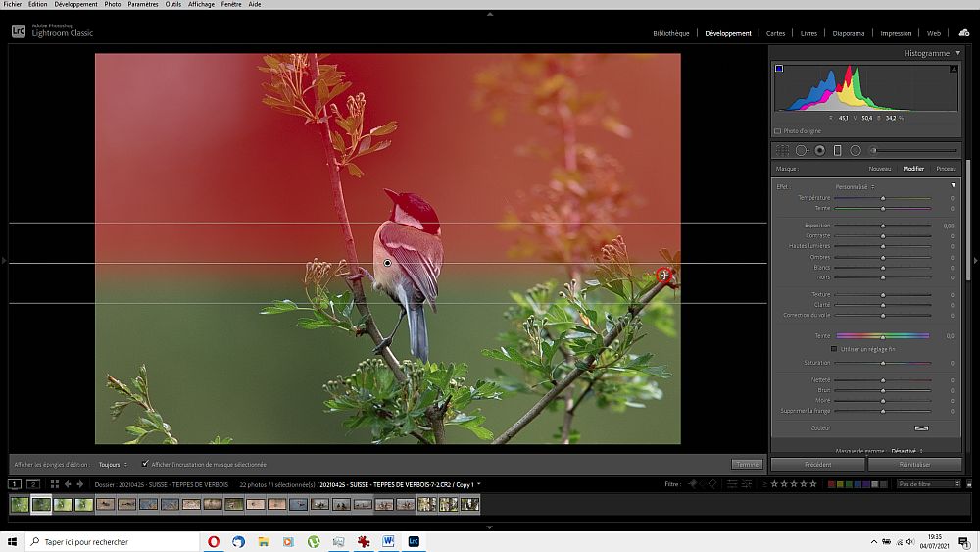
Task: Click the graduated filter center pin on bird
Action: pyautogui.click(x=387, y=263)
